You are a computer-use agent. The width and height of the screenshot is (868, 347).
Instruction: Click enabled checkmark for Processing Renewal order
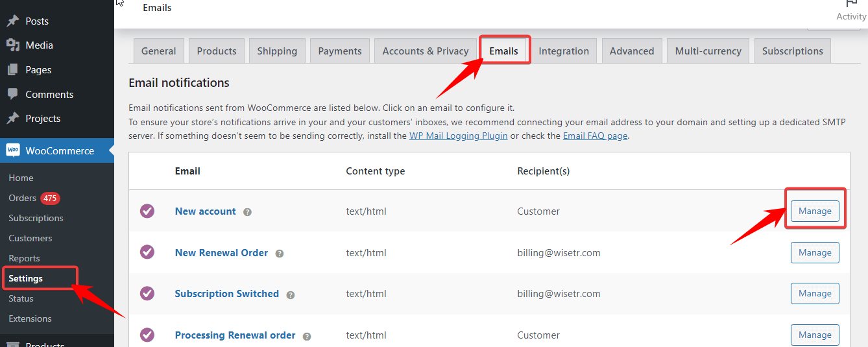click(147, 335)
